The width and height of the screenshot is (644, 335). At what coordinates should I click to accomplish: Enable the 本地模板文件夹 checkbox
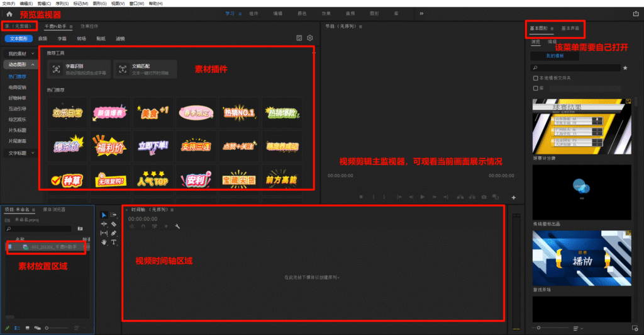point(535,78)
